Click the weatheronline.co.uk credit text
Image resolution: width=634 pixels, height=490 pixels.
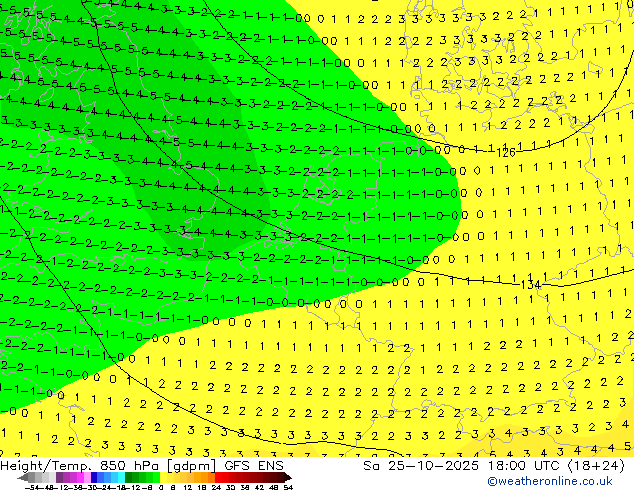(x=550, y=481)
